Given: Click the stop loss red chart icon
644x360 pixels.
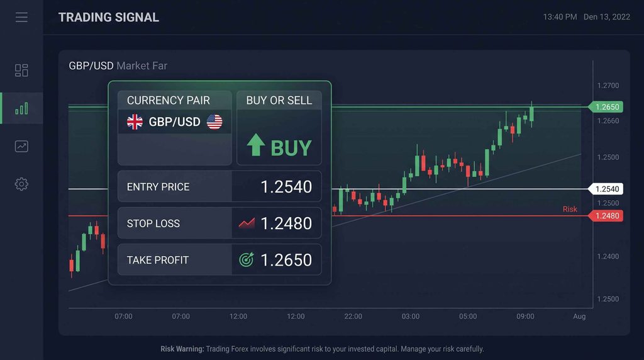Looking at the screenshot, I should tap(247, 223).
